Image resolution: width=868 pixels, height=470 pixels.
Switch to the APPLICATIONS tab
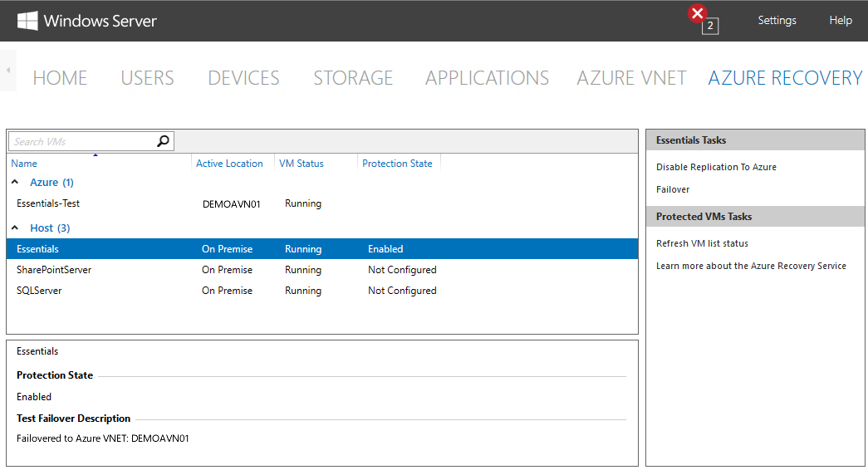487,78
